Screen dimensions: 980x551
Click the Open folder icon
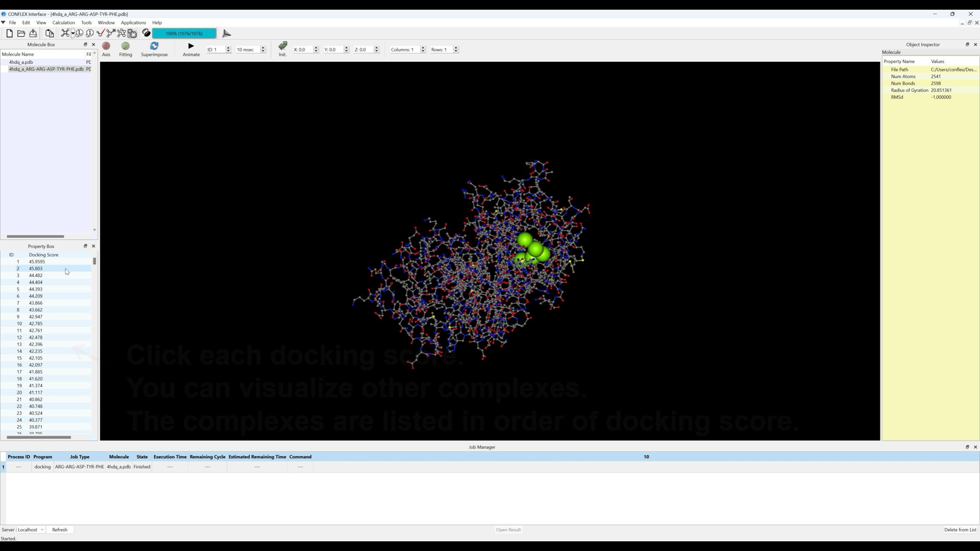(x=21, y=34)
